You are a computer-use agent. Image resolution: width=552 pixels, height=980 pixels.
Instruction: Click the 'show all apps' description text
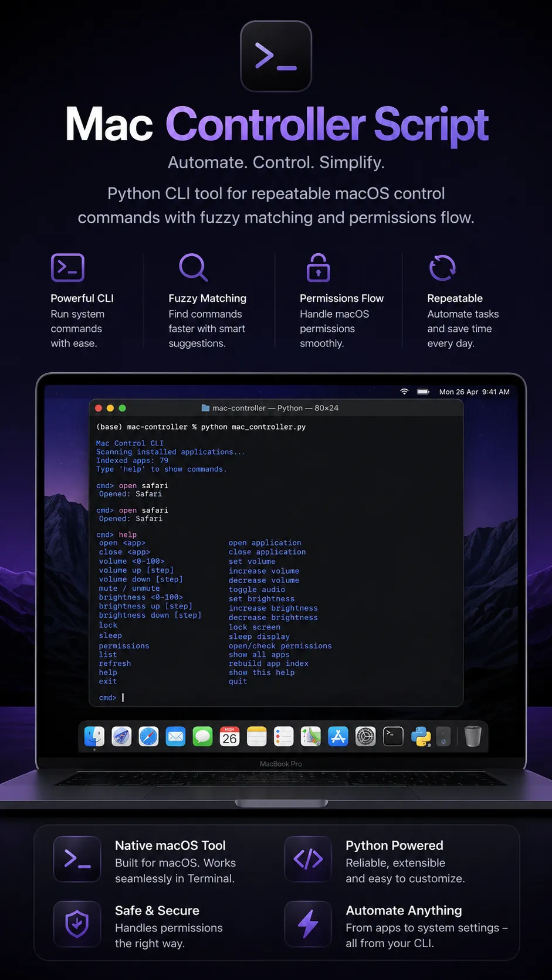click(259, 655)
